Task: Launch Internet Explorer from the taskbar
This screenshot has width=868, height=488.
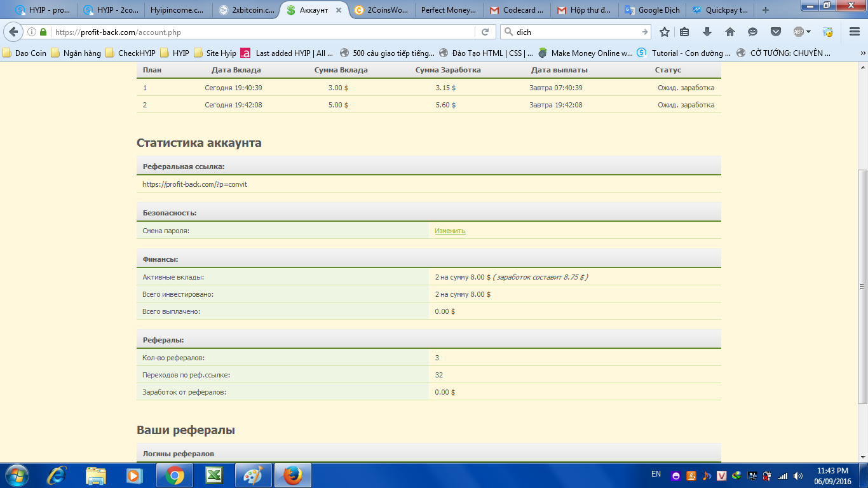Action: pyautogui.click(x=58, y=475)
